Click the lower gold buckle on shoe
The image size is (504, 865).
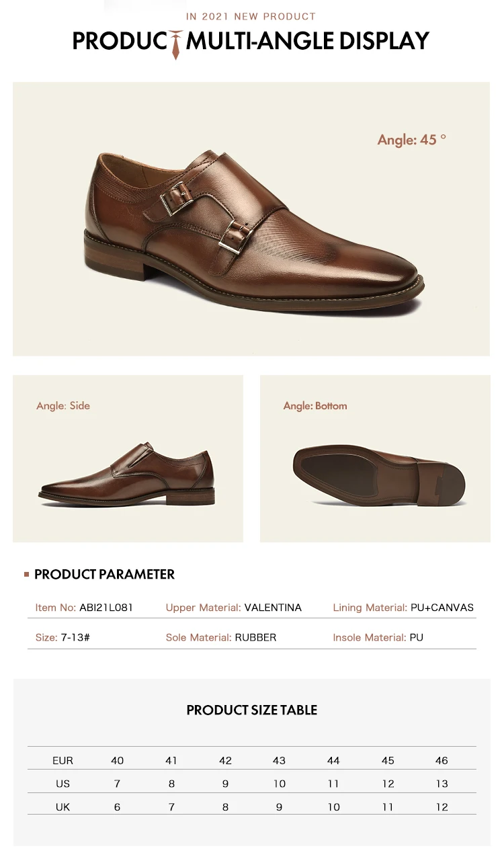(234, 238)
